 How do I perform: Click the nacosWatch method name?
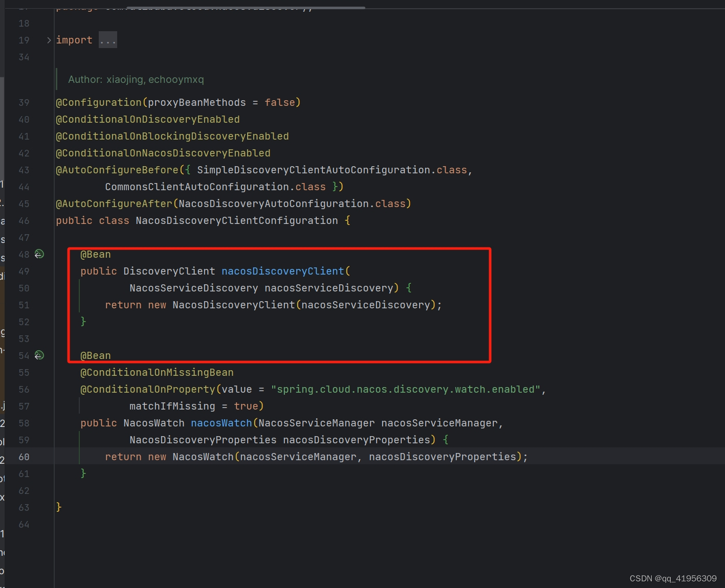pos(222,423)
